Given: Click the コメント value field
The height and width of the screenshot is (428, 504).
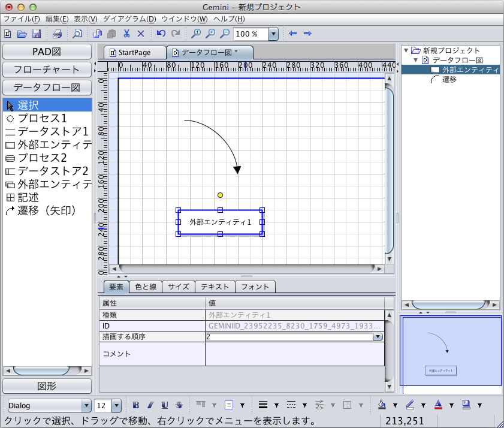Looking at the screenshot, I should 295,354.
